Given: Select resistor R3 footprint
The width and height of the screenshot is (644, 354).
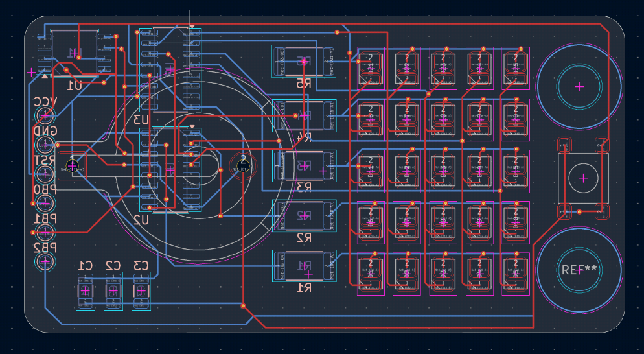Looking at the screenshot, I should click(x=304, y=166).
